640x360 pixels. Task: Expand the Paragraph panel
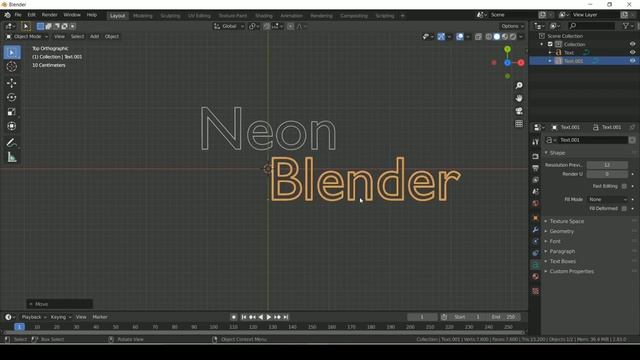point(562,251)
